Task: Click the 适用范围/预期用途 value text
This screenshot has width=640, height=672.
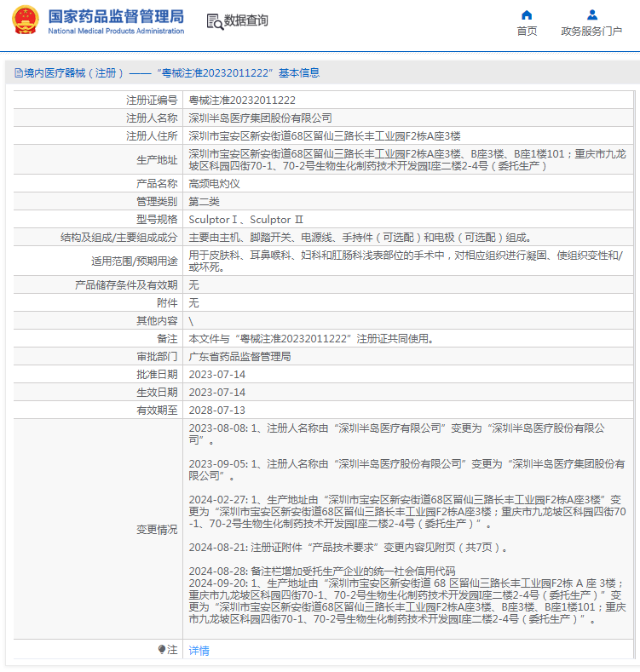Action: [406, 261]
